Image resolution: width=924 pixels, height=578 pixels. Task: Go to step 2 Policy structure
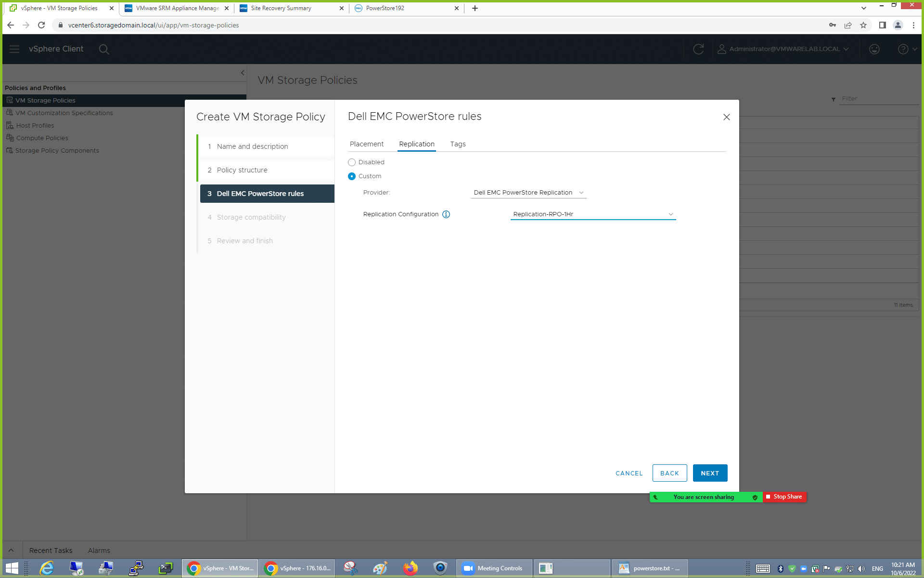(x=266, y=170)
